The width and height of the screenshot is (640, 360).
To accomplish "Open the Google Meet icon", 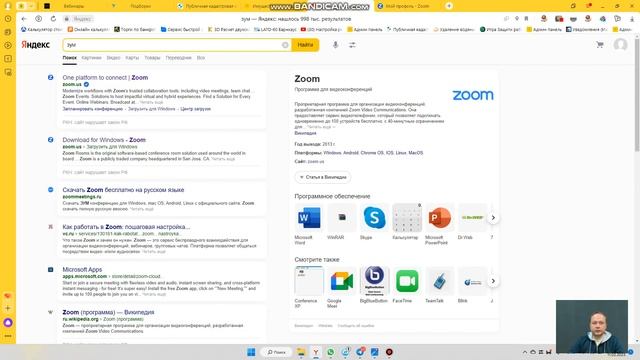I will point(342,281).
